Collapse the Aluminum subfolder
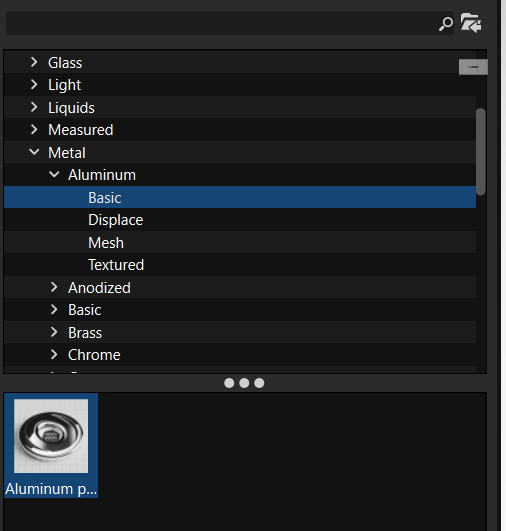 tap(54, 175)
